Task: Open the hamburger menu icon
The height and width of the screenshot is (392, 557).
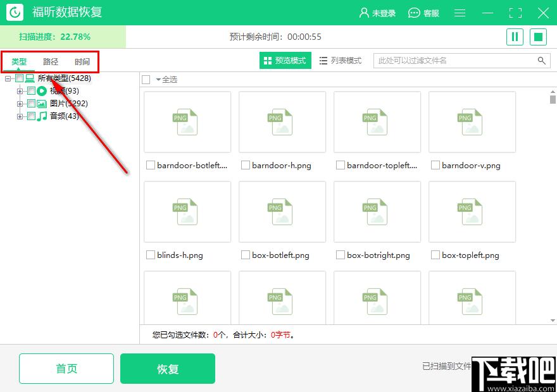Action: [x=460, y=13]
